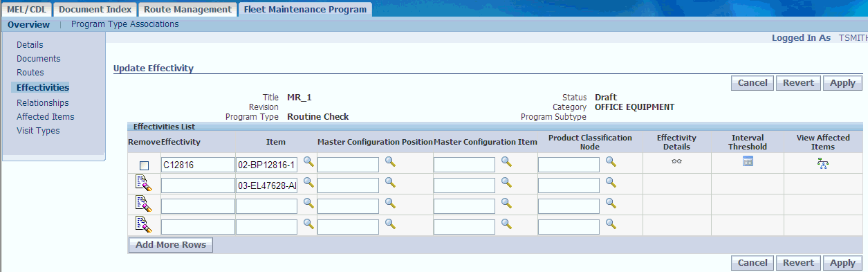Open Documents in side navigation

coord(39,59)
